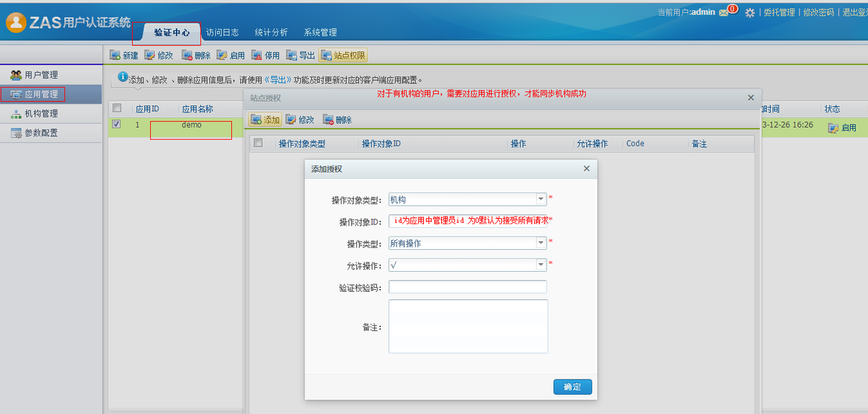The image size is (868, 414).
Task: Open the settings gear icon in header
Action: point(749,12)
